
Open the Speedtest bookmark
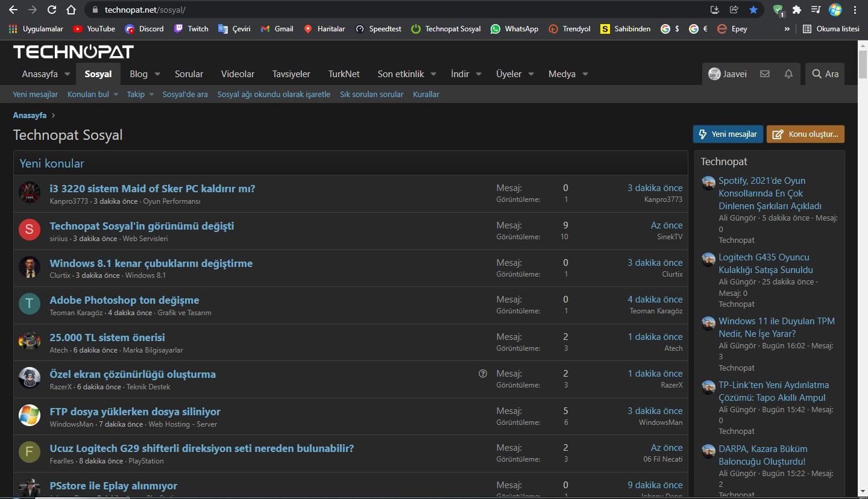tap(378, 28)
